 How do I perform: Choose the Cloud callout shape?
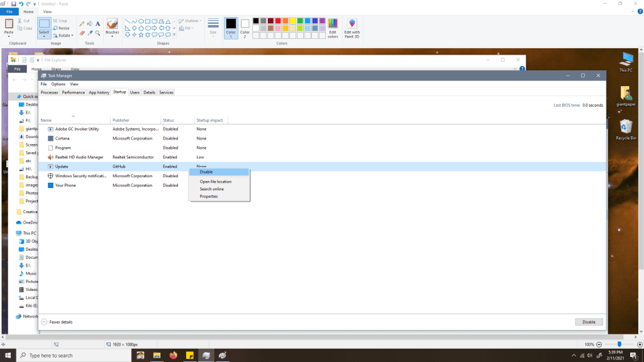coord(168,35)
